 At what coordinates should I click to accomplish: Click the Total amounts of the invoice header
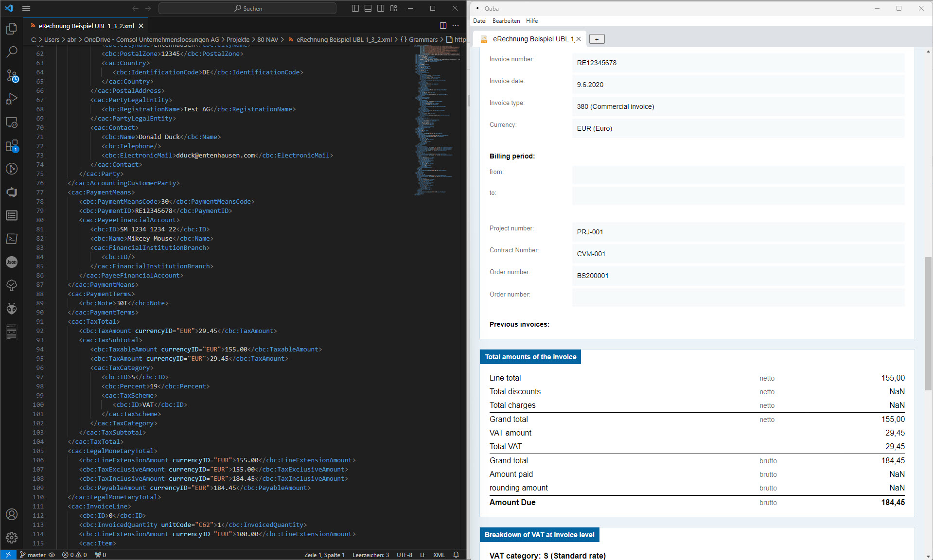click(530, 357)
